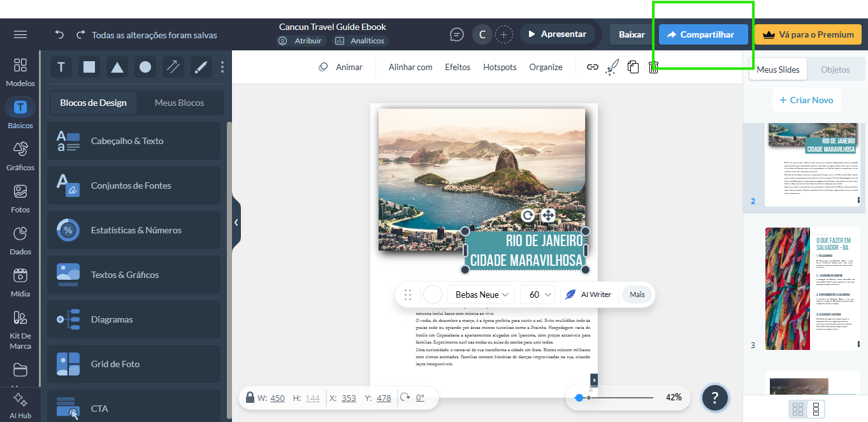868x422 pixels.
Task: Open the AI Writer tool
Action: click(x=589, y=295)
